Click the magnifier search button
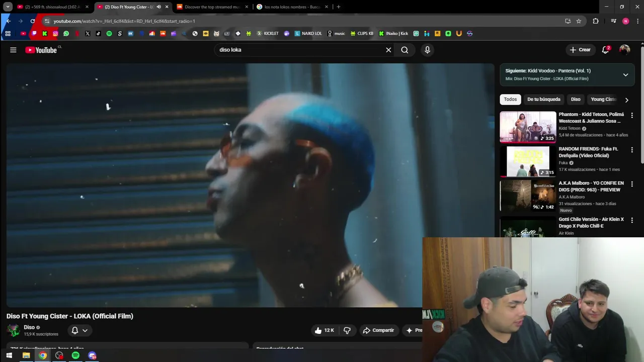The height and width of the screenshot is (362, 644). [405, 50]
